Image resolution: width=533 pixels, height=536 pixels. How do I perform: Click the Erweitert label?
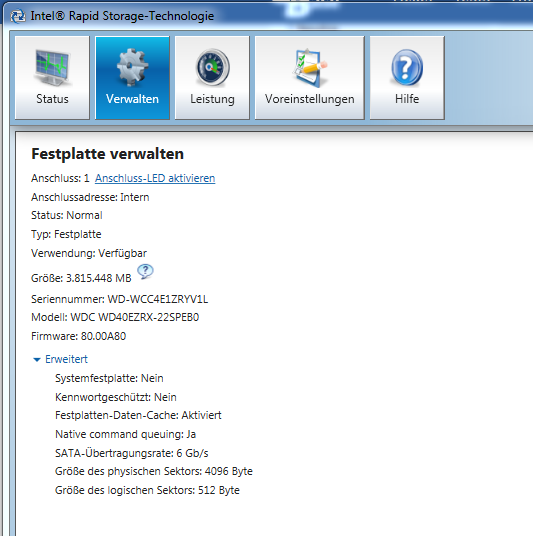click(66, 359)
